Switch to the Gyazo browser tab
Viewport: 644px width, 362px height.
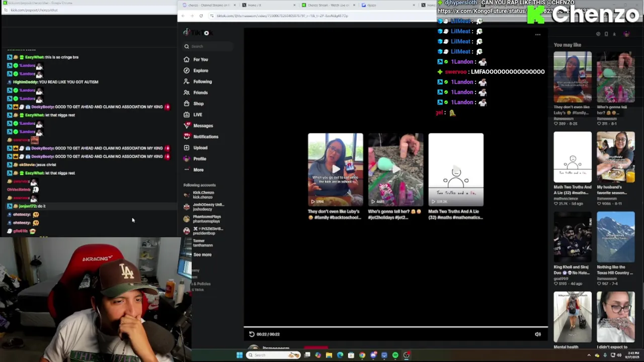coord(387,5)
